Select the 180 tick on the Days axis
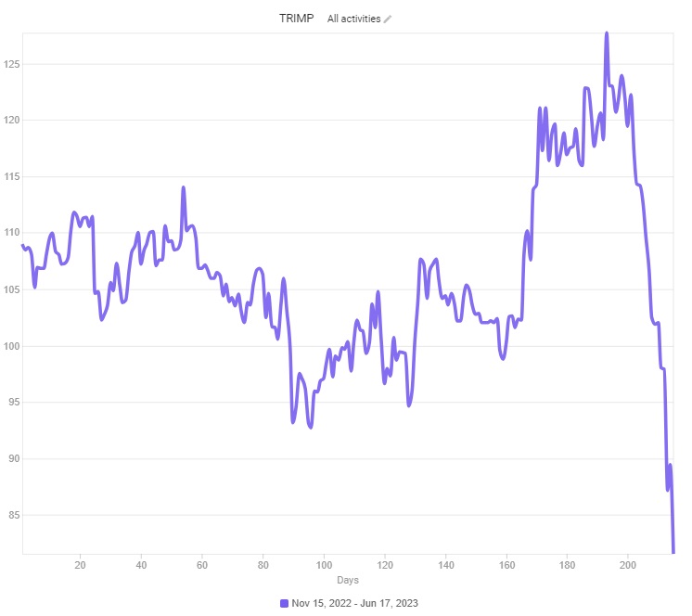 [567, 564]
